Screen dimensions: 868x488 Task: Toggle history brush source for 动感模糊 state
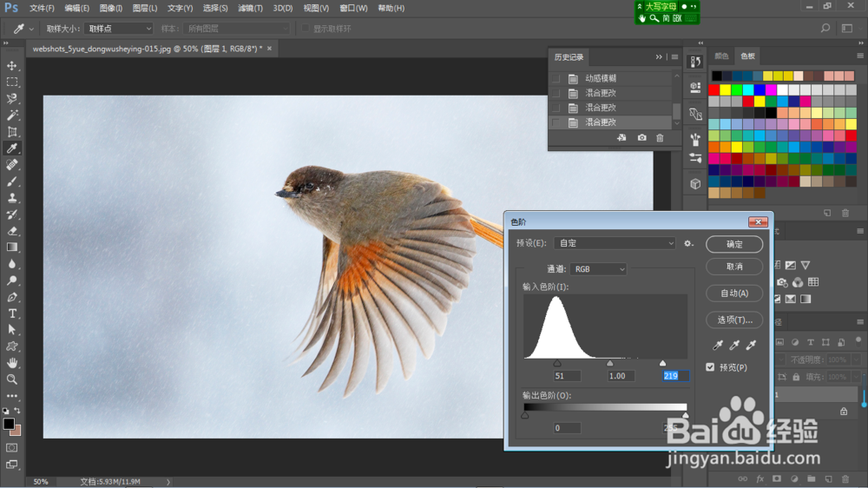coord(556,79)
